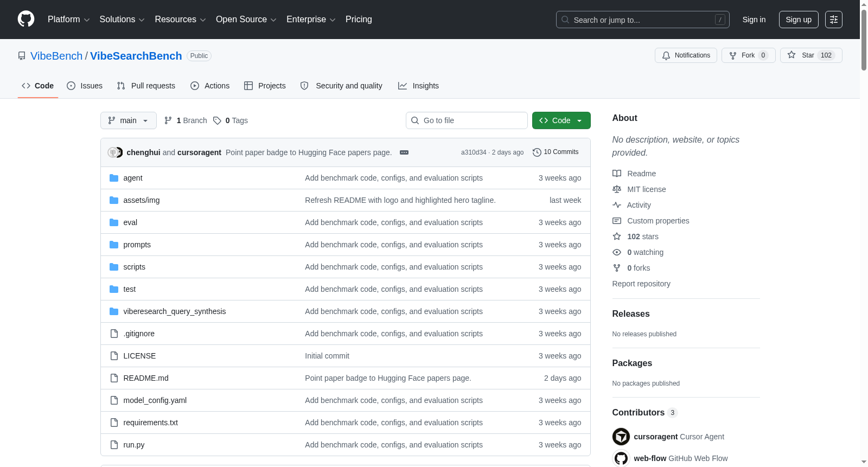
Task: Expand the Solutions menu
Action: tap(122, 20)
